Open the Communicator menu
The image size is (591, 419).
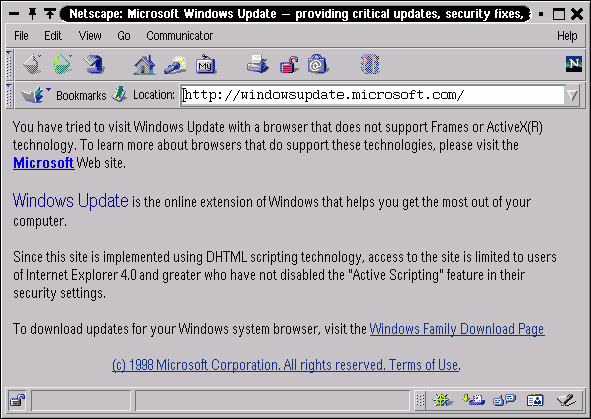(x=179, y=36)
